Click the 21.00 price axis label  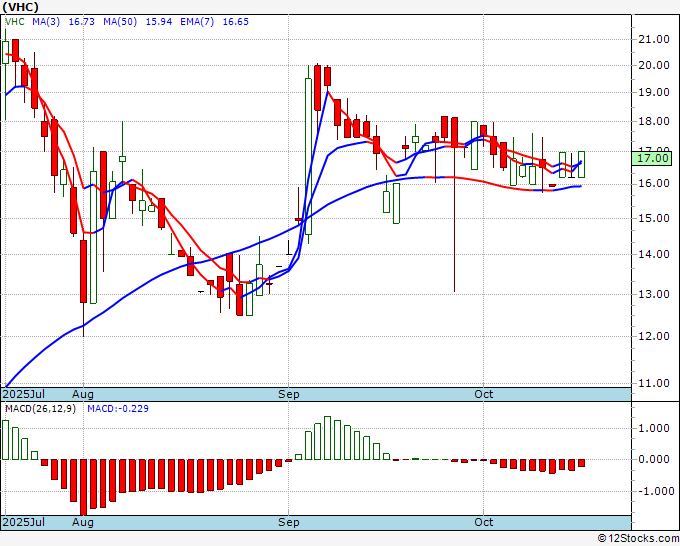click(x=654, y=39)
